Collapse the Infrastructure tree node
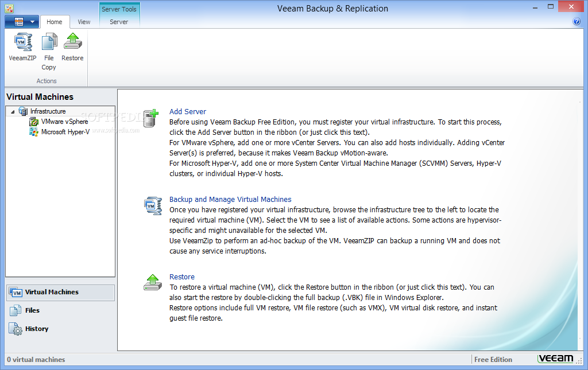The width and height of the screenshot is (588, 370). [x=13, y=112]
